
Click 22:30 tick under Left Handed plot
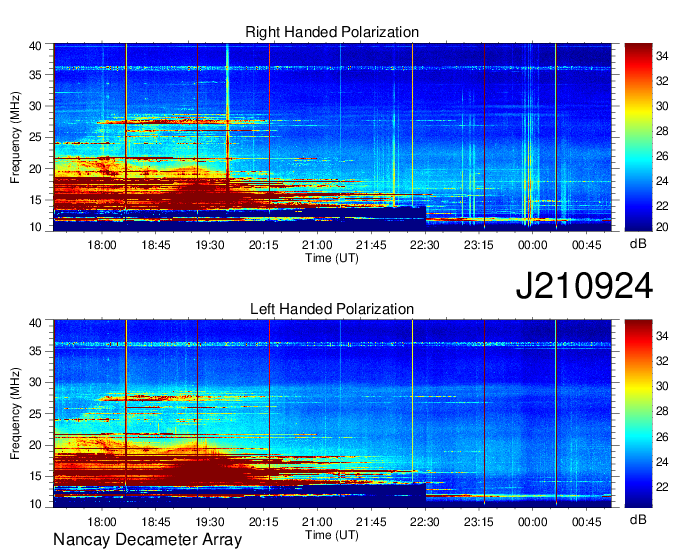[425, 522]
